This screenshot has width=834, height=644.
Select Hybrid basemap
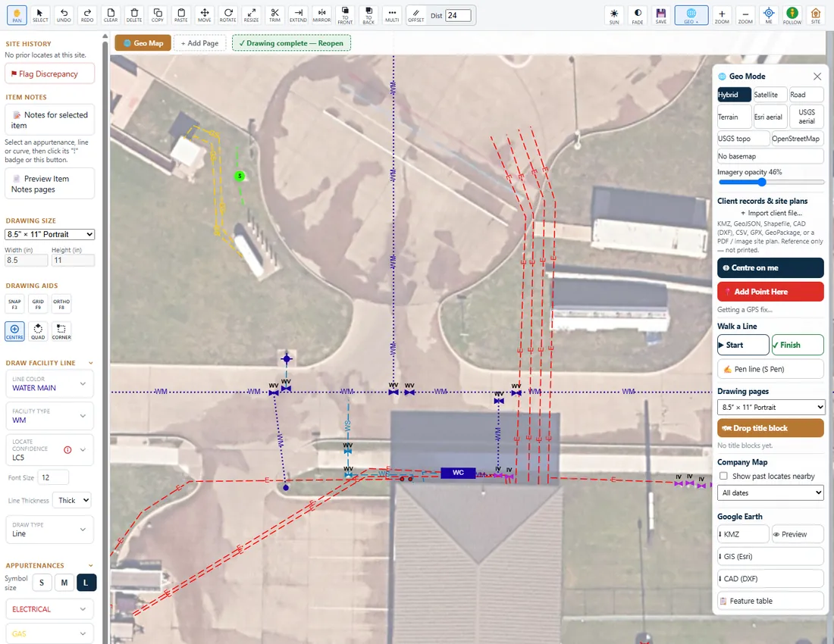click(734, 95)
